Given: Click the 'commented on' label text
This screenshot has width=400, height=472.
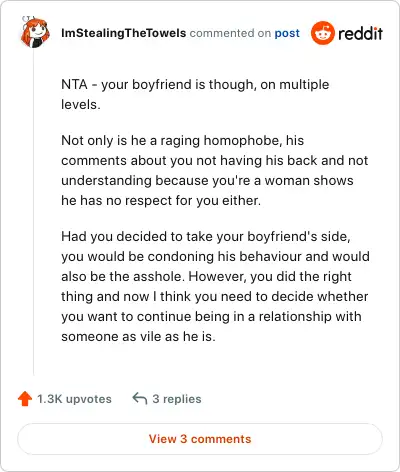Looking at the screenshot, I should point(230,33).
